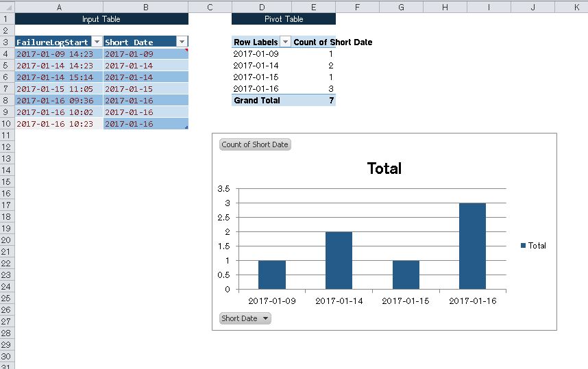Open the Short Date column filter dropdown

[182, 42]
